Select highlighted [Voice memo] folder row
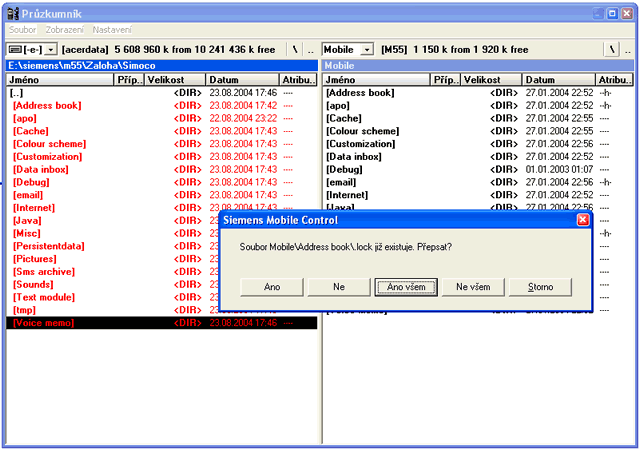 [x=162, y=323]
